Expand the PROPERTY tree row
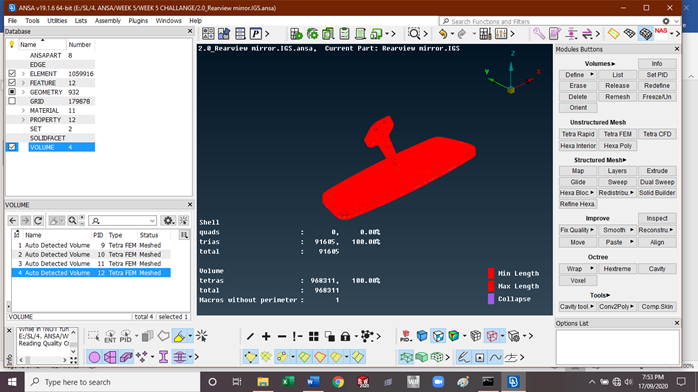Screen dimensions: 698x392 point(23,120)
